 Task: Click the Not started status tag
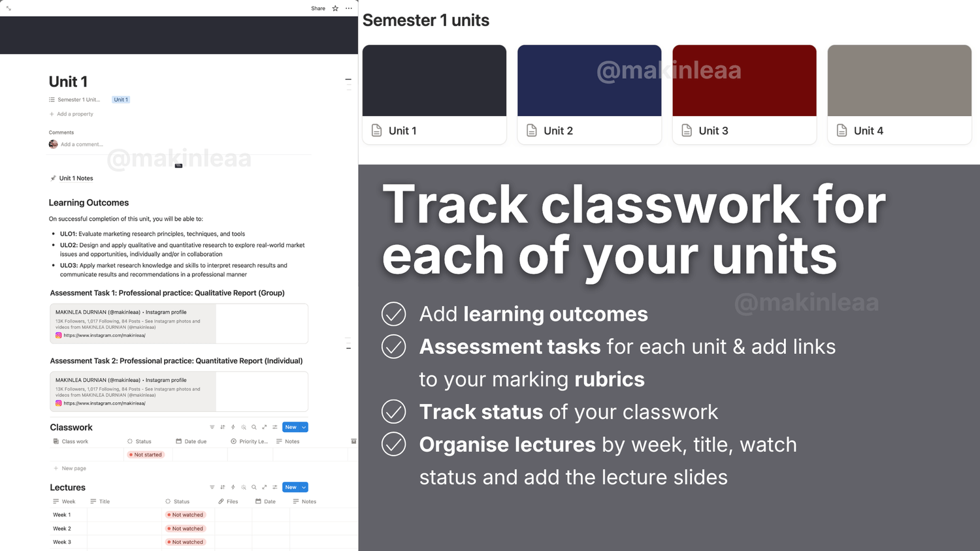coord(146,455)
